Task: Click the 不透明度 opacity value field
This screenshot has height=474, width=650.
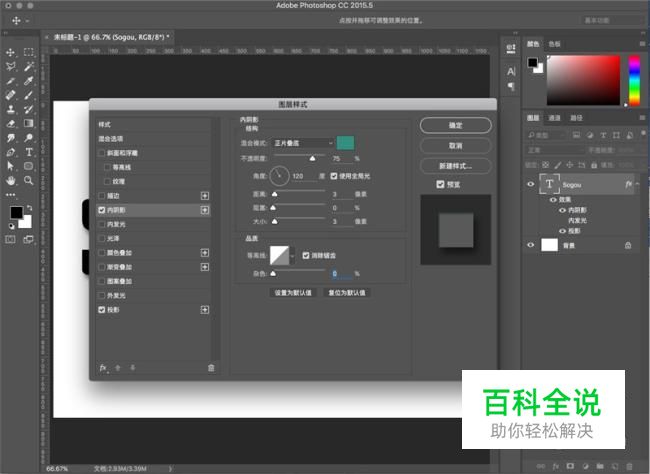Action: [x=341, y=158]
